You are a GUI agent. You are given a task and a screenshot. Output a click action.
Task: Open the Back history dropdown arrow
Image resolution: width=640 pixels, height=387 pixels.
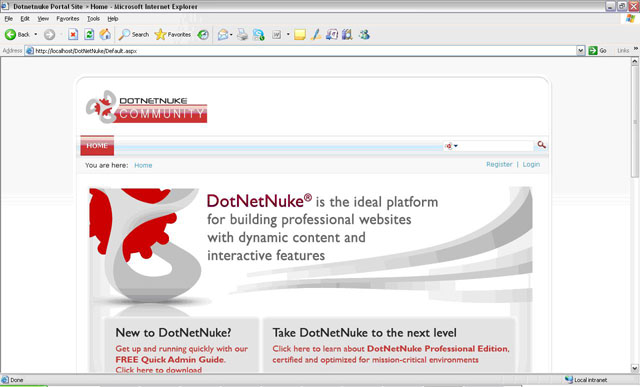click(x=36, y=34)
